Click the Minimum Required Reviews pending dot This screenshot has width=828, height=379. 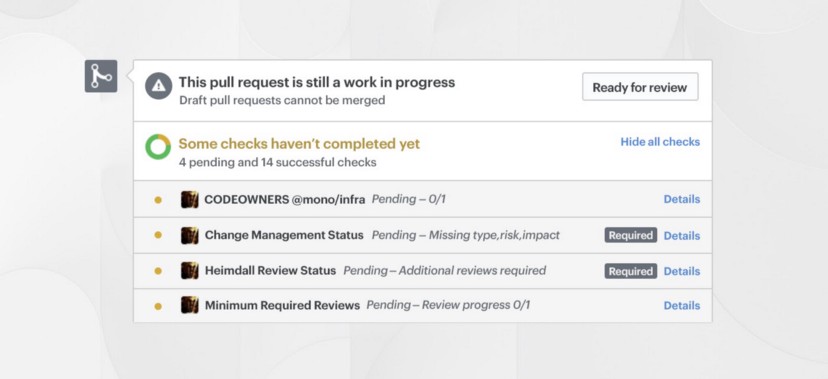(158, 306)
